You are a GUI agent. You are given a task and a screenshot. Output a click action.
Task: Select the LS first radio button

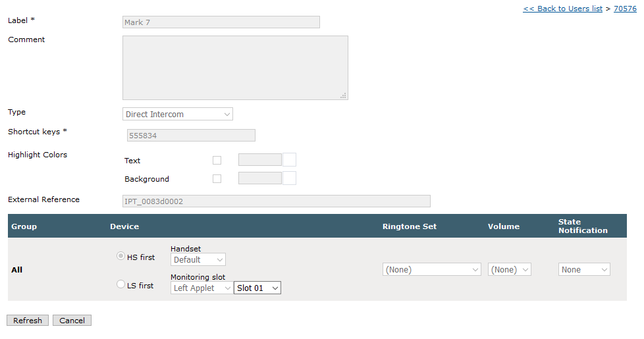(x=121, y=284)
